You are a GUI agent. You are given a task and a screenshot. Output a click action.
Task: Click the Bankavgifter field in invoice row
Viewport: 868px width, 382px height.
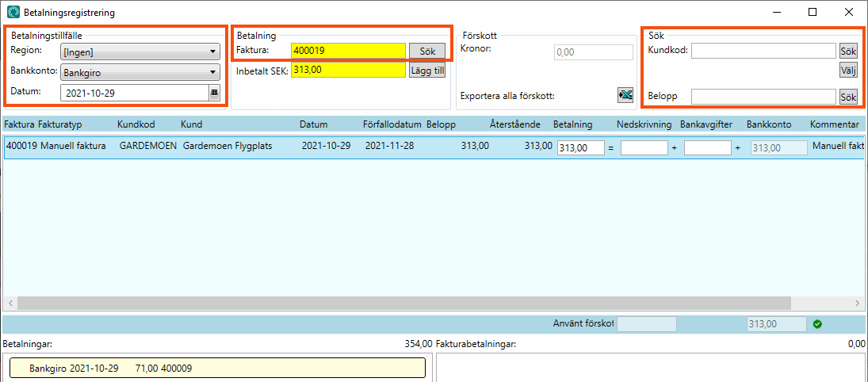(707, 147)
